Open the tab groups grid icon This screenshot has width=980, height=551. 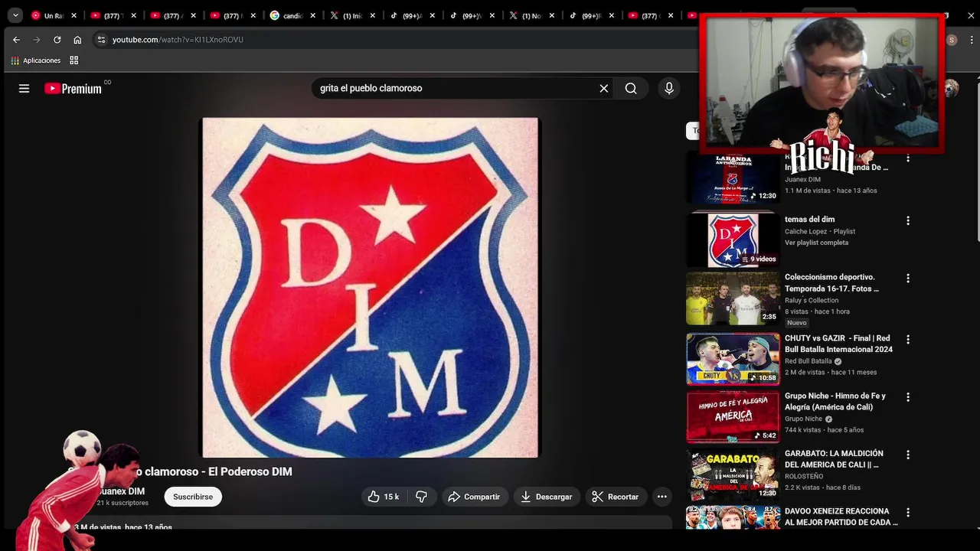74,60
